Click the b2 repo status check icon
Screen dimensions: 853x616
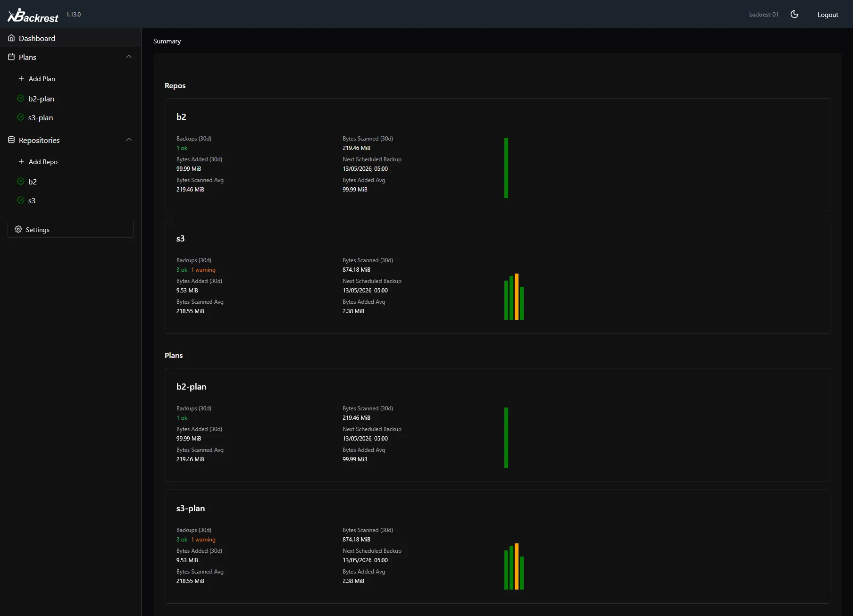(x=21, y=181)
